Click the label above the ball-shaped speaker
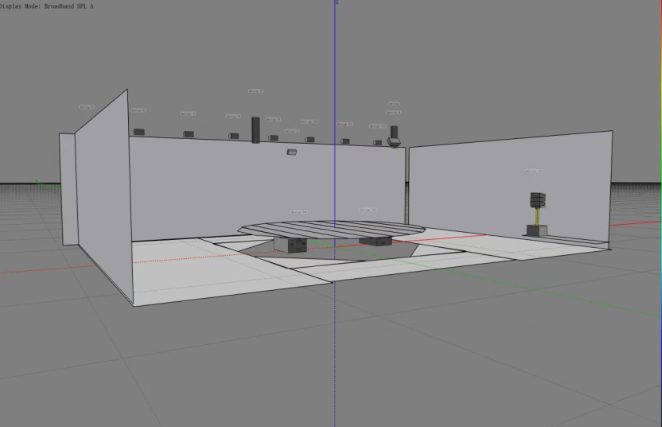The width and height of the screenshot is (662, 427). pyautogui.click(x=394, y=104)
